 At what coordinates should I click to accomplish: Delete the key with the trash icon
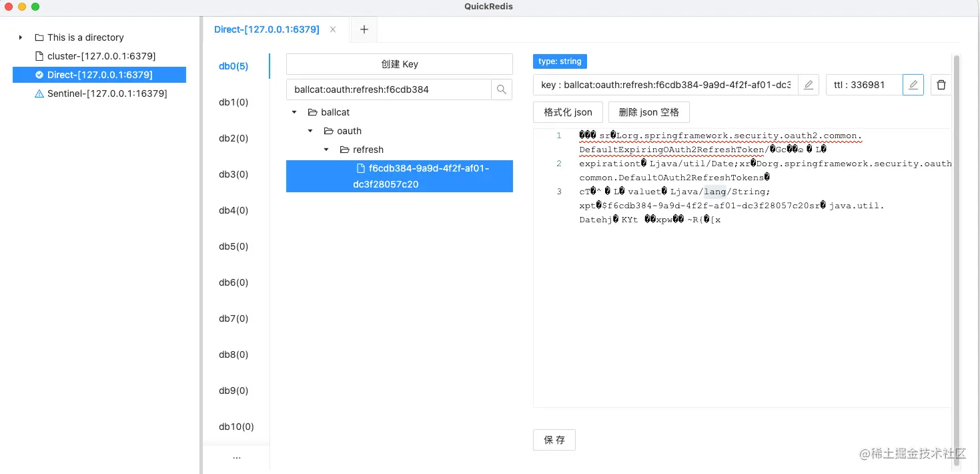[941, 85]
